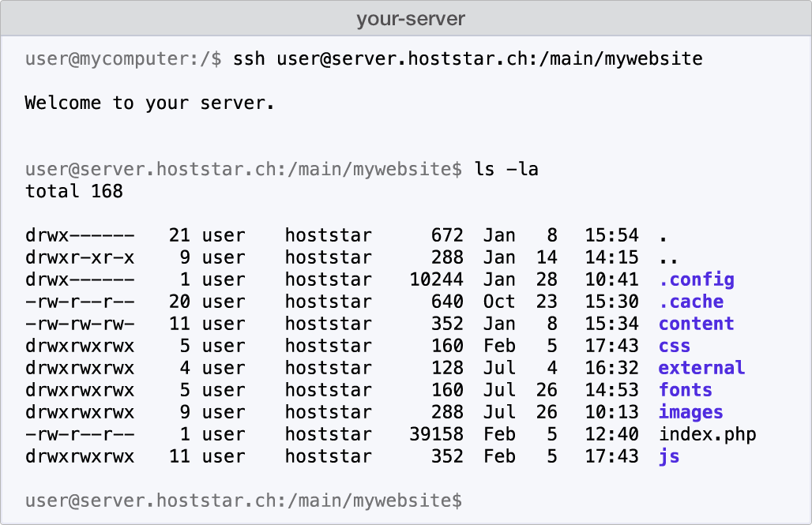Image resolution: width=812 pixels, height=525 pixels.
Task: Click the 10244 size of .config
Action: coord(437,279)
